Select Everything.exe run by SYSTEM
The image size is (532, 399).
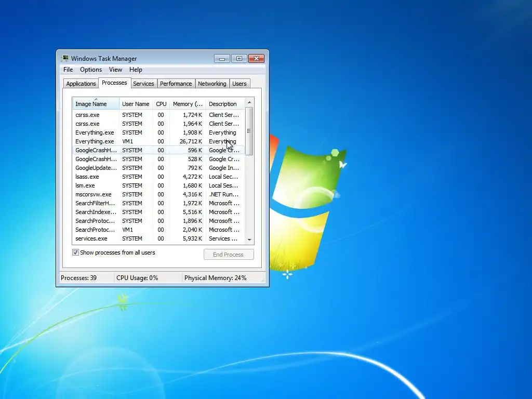(x=158, y=132)
